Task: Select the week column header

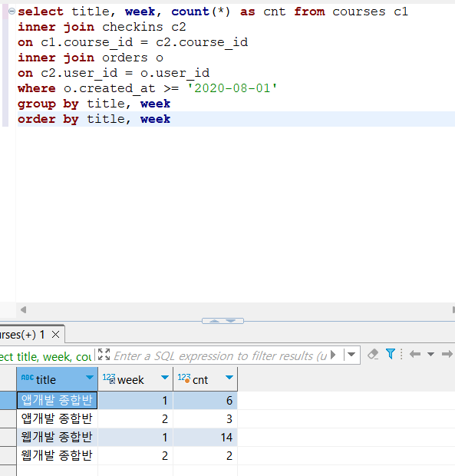Action: pos(135,379)
